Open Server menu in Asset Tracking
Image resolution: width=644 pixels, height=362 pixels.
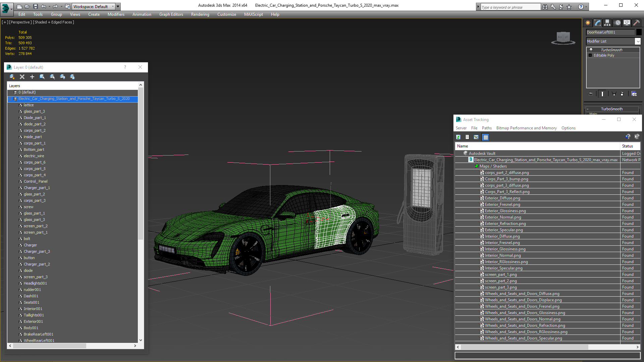click(461, 128)
